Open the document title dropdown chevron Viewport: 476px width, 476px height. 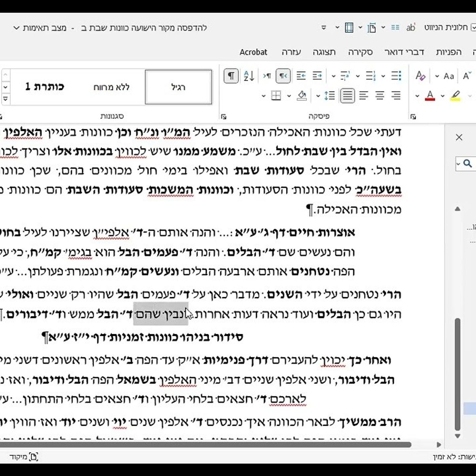tap(16, 28)
